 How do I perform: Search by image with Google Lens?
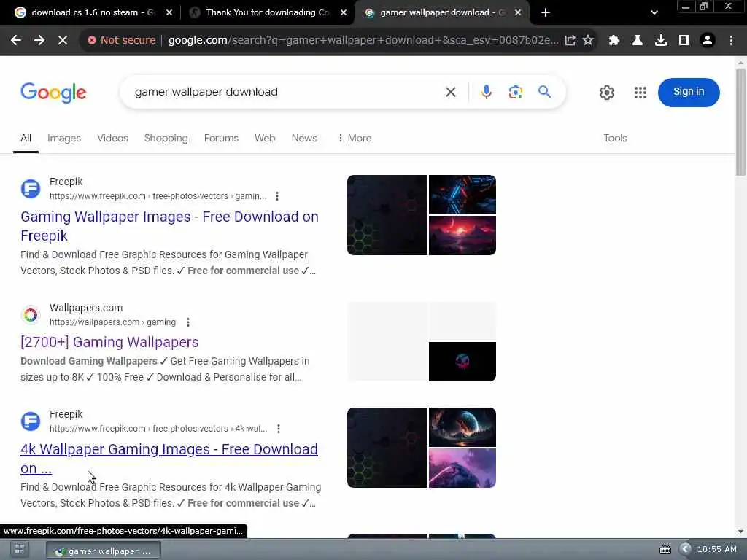coord(516,92)
